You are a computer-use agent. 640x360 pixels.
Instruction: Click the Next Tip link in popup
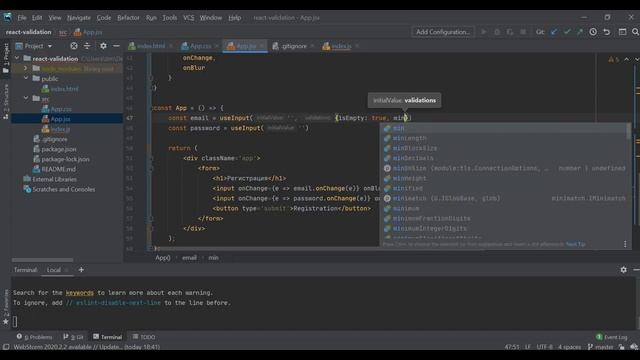[x=576, y=244]
